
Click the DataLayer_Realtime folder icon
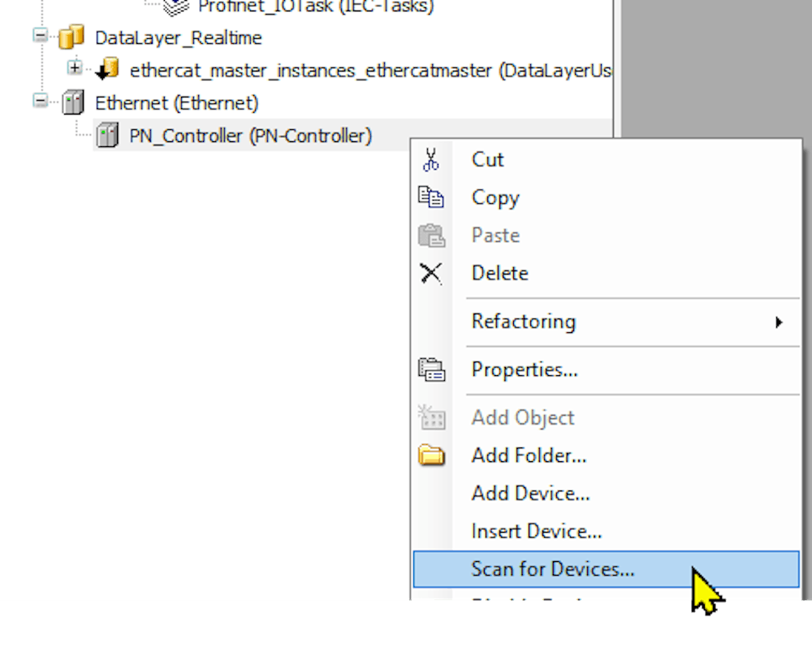[71, 37]
